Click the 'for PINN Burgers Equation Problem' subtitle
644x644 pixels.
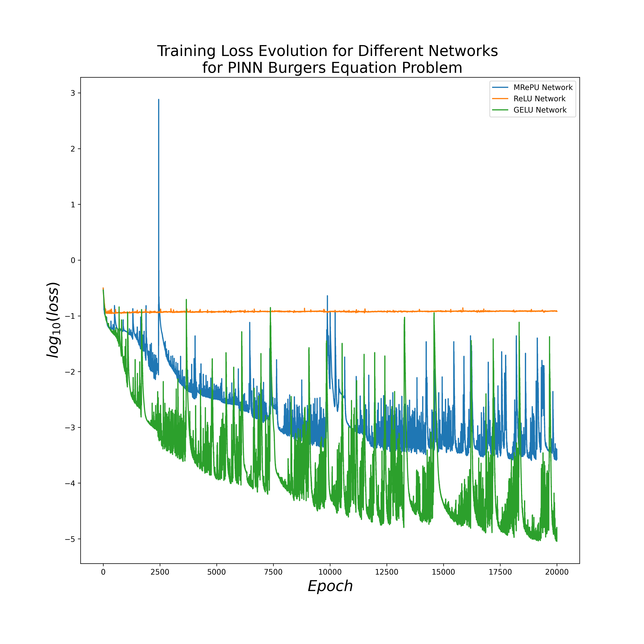tap(332, 68)
